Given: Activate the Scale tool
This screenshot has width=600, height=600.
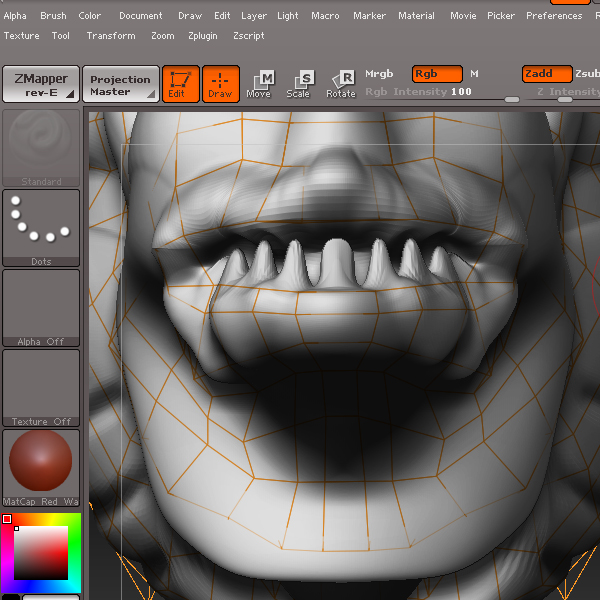Looking at the screenshot, I should click(299, 84).
